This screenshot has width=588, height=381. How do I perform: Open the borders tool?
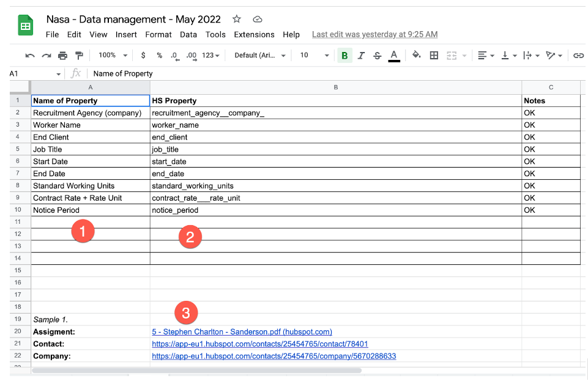(x=434, y=56)
